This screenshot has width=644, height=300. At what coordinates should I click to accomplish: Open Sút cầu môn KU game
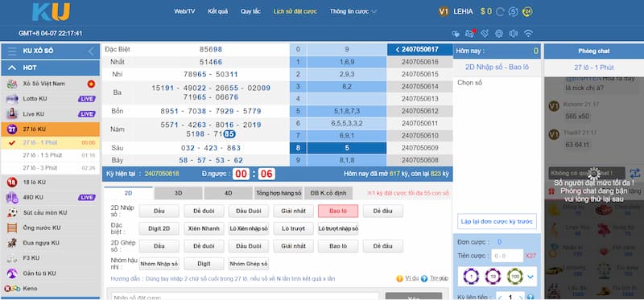(51, 212)
